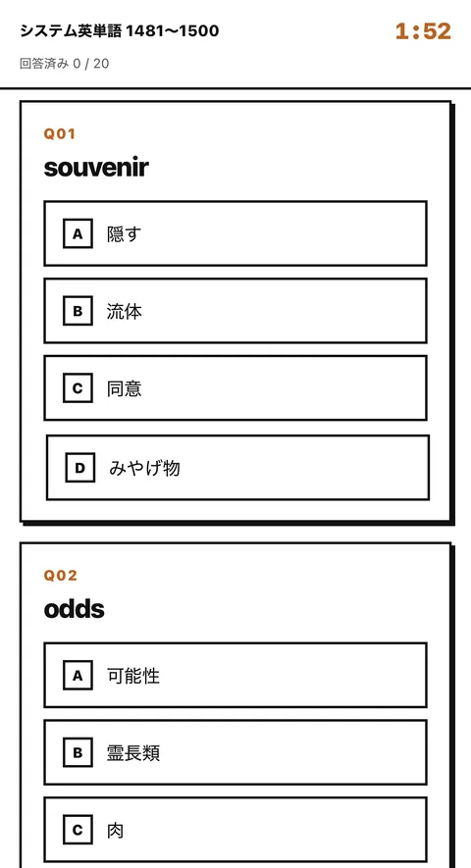Viewport: 471px width, 868px height.
Task: Click the countdown timer showing 1:52
Action: 423,31
